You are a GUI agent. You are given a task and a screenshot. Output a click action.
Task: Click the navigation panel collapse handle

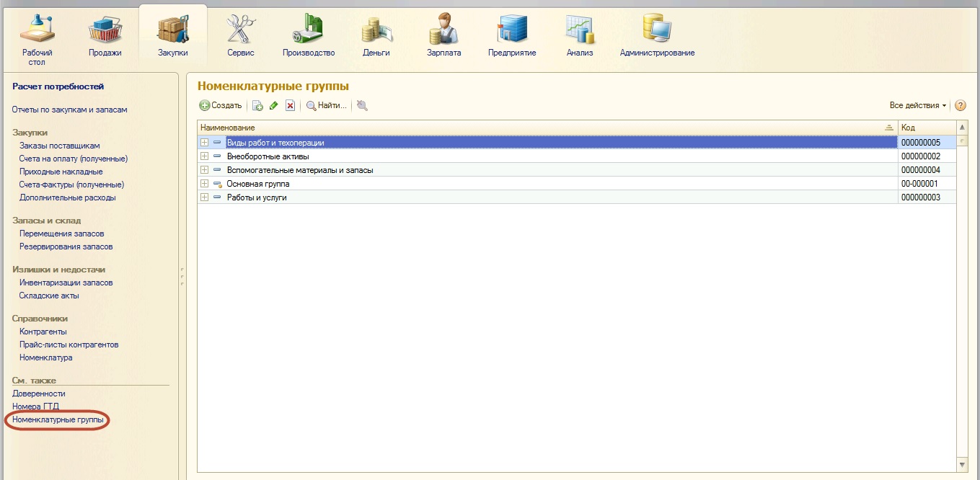click(x=182, y=276)
